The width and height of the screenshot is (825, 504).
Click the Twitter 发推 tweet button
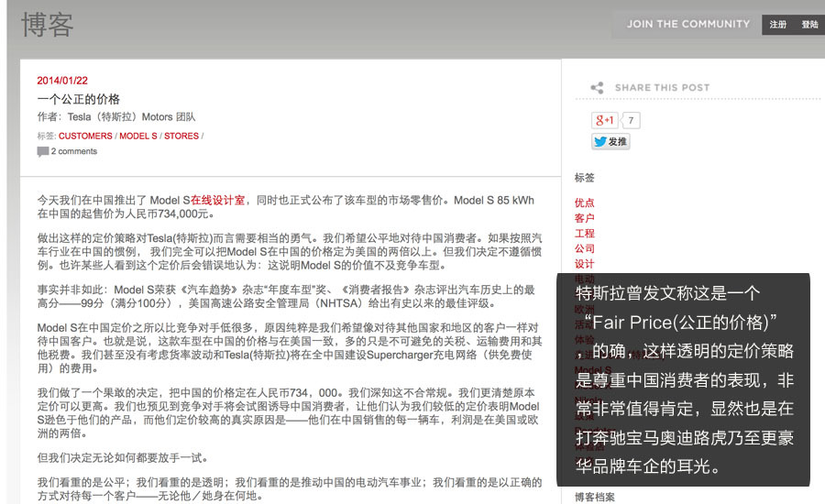[x=610, y=141]
